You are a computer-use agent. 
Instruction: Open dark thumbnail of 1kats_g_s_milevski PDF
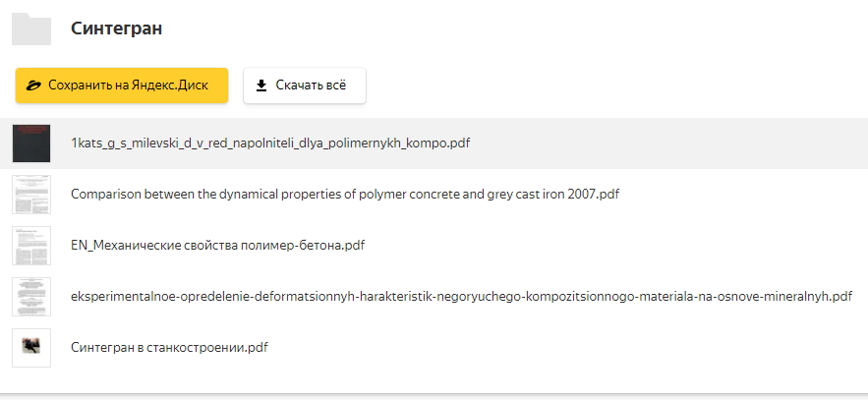click(x=31, y=143)
